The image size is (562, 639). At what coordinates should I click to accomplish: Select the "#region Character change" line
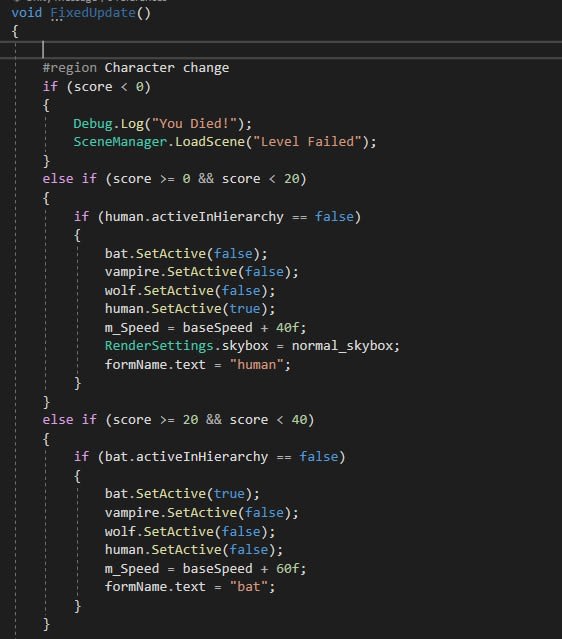tap(136, 68)
